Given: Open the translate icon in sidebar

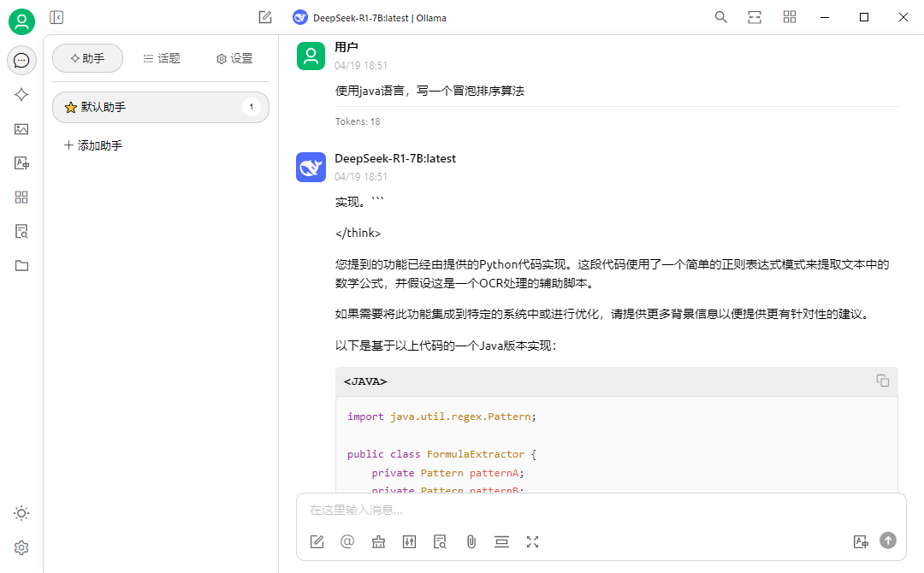Looking at the screenshot, I should [21, 163].
